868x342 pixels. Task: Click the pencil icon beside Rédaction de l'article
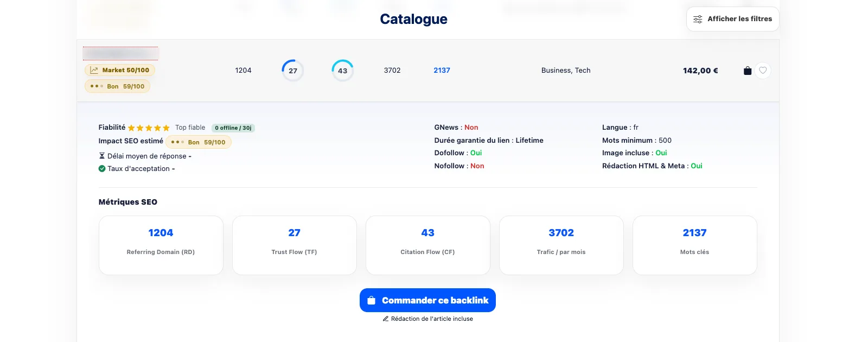point(386,319)
